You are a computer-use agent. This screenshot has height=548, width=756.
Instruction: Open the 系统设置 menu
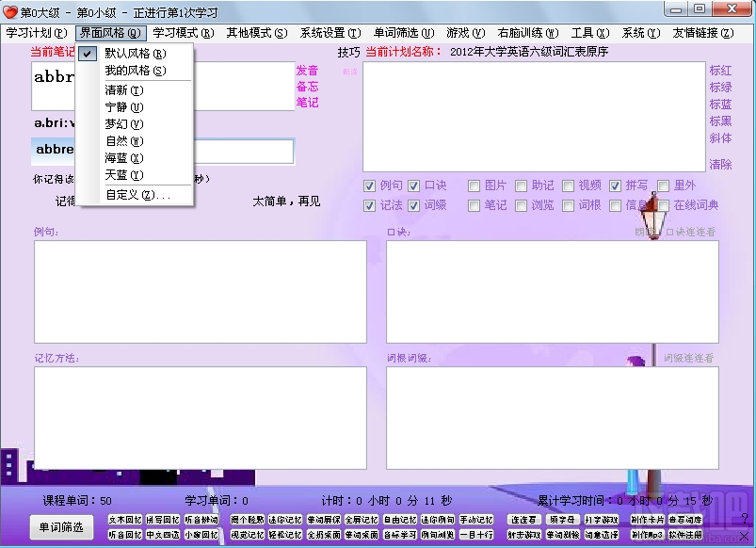pyautogui.click(x=330, y=33)
